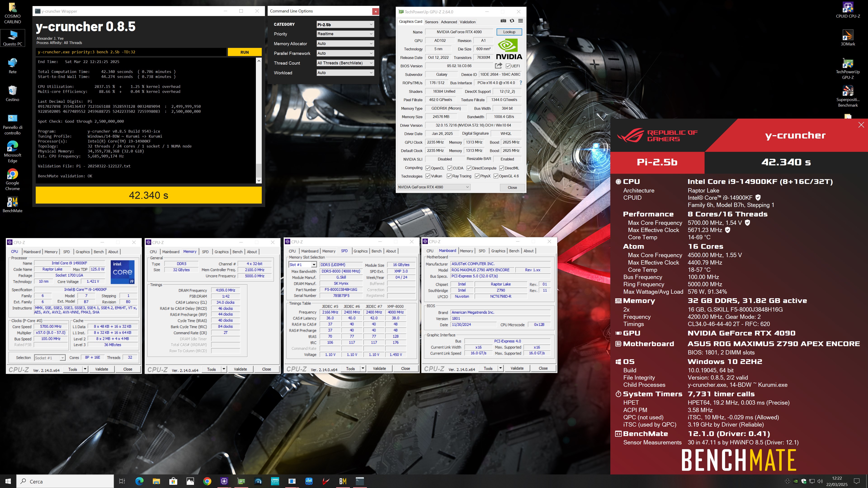Viewport: 868px width, 488px height.
Task: Select the Questo PC desktop icon
Action: pos(12,38)
